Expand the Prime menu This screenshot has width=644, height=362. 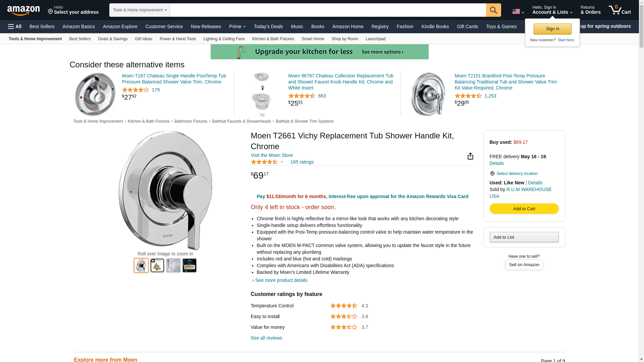237,26
